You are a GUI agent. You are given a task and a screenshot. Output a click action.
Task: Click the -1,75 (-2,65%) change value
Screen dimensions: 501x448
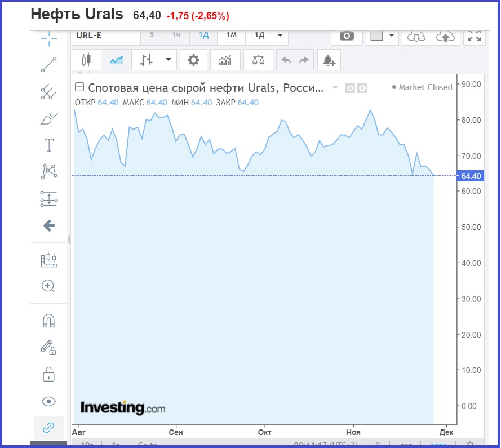coord(198,16)
